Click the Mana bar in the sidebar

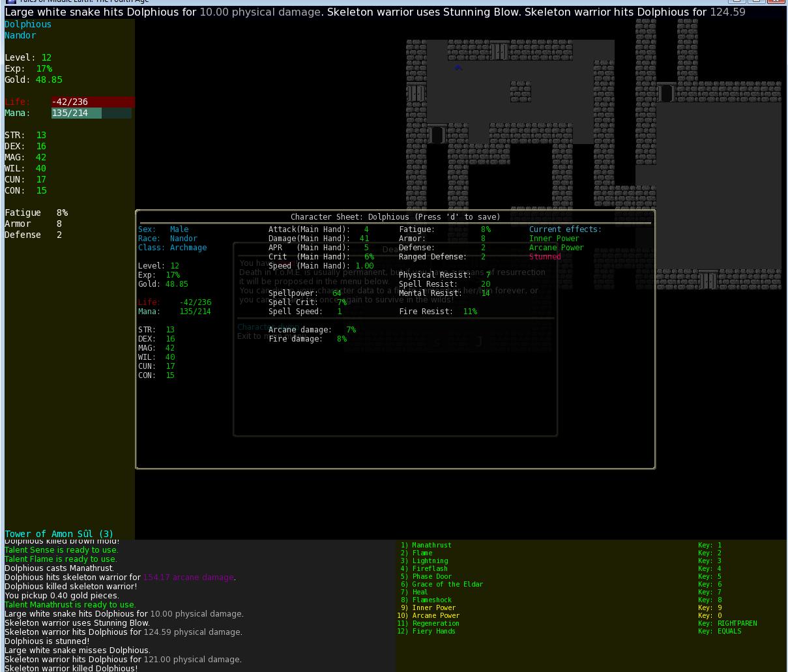[91, 113]
